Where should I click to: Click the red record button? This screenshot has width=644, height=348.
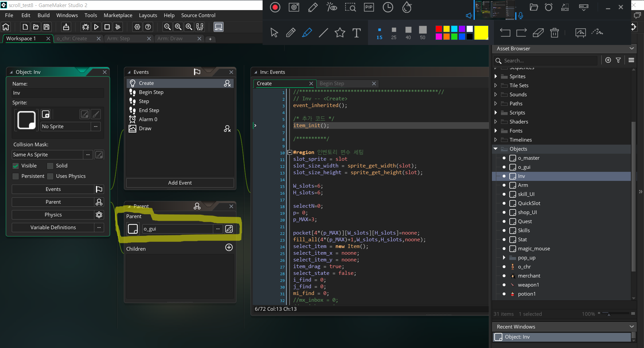pyautogui.click(x=275, y=7)
